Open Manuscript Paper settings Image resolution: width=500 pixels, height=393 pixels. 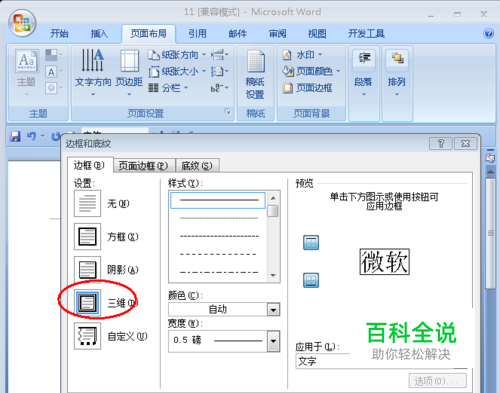[255, 74]
